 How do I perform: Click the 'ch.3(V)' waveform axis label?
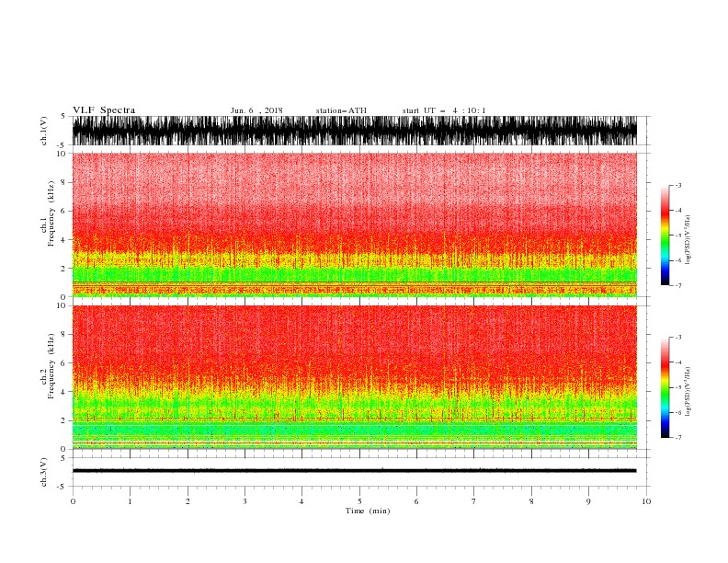click(x=44, y=472)
